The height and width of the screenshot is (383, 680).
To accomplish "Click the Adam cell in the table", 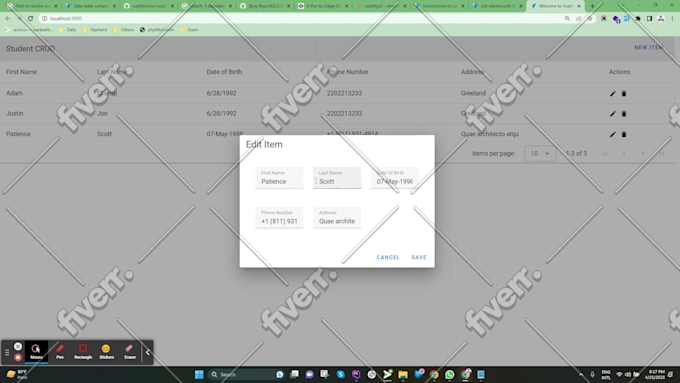I will pos(14,93).
